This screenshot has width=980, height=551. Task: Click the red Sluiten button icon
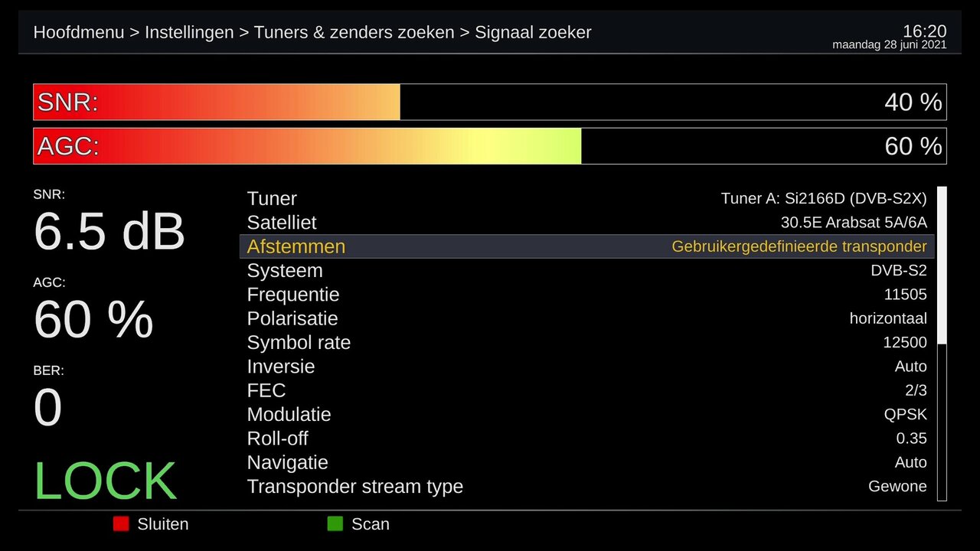pos(120,524)
